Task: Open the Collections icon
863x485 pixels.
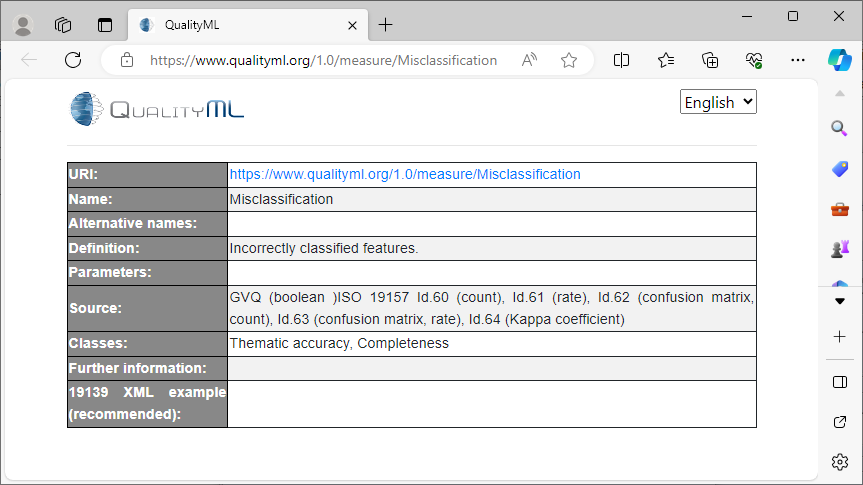Action: pyautogui.click(x=710, y=60)
